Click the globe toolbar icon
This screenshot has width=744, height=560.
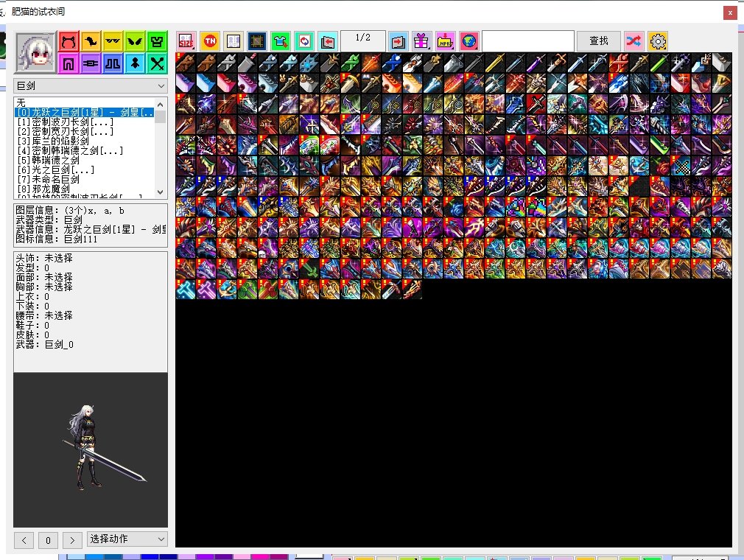pyautogui.click(x=468, y=41)
